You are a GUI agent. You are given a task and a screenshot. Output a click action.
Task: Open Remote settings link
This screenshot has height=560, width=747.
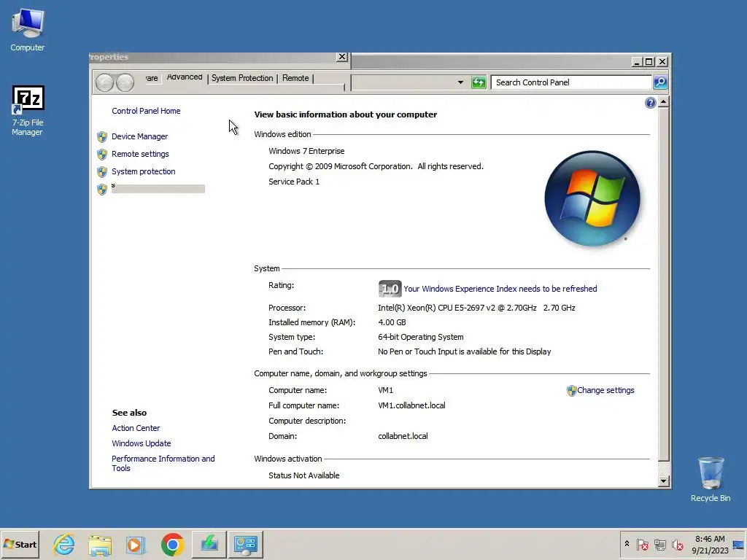(x=140, y=155)
